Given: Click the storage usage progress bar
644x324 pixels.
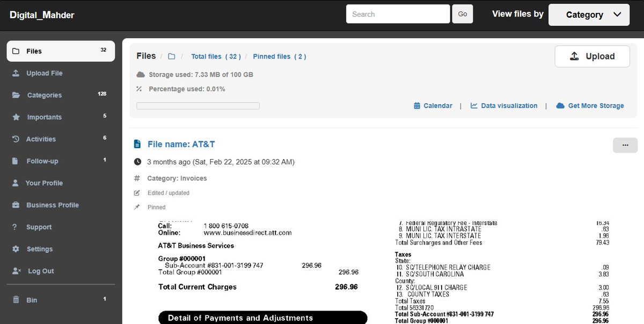Looking at the screenshot, I should pyautogui.click(x=198, y=106).
